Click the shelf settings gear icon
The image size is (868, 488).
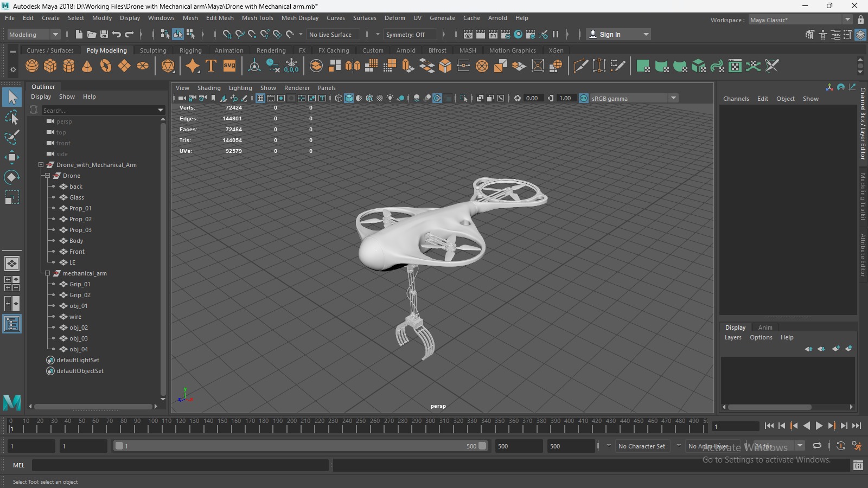pyautogui.click(x=13, y=70)
